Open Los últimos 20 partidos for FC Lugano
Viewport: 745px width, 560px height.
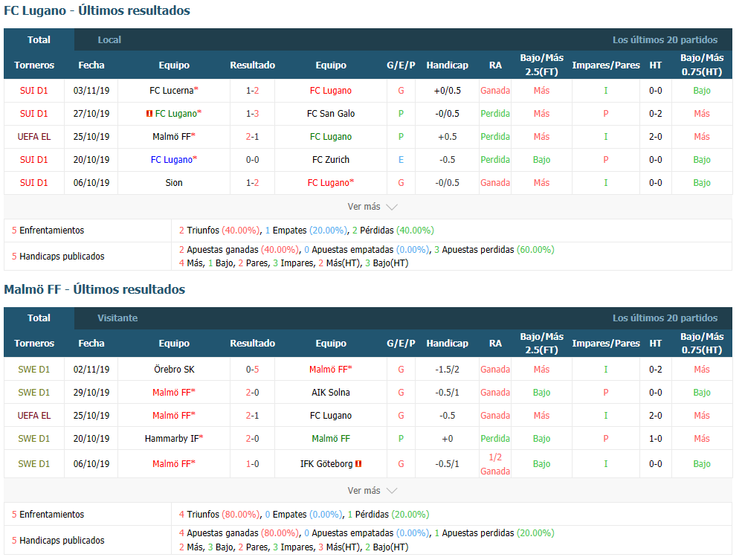pyautogui.click(x=665, y=40)
